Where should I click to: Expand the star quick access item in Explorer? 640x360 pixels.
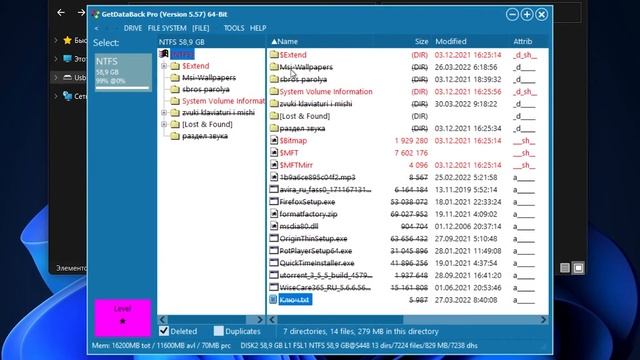[x=56, y=40]
